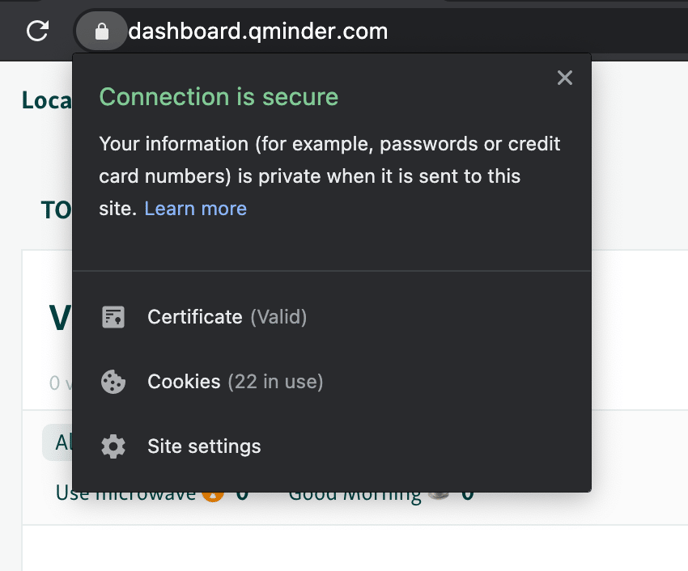Image resolution: width=688 pixels, height=571 pixels.
Task: Open the Certificate menu entry
Action: [195, 317]
